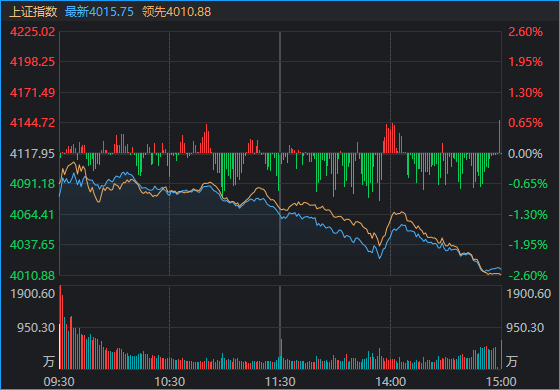Click the 15:00 closing time marker
The width and height of the screenshot is (560, 390).
pyautogui.click(x=501, y=382)
